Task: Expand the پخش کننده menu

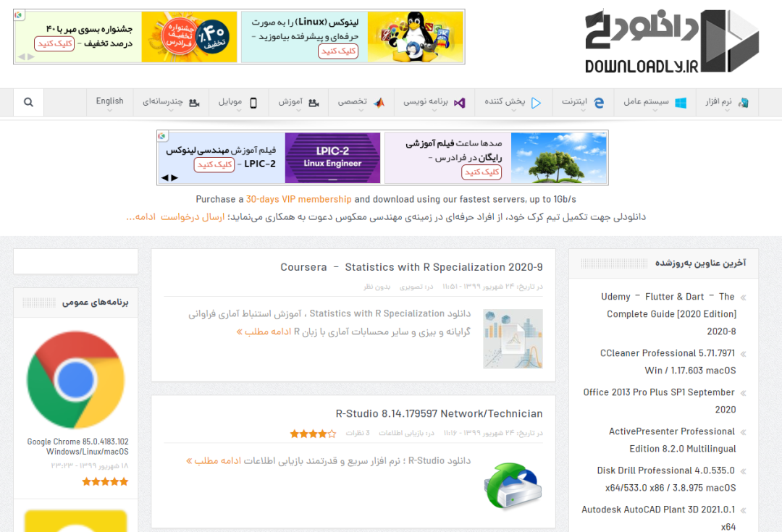Action: pyautogui.click(x=513, y=102)
